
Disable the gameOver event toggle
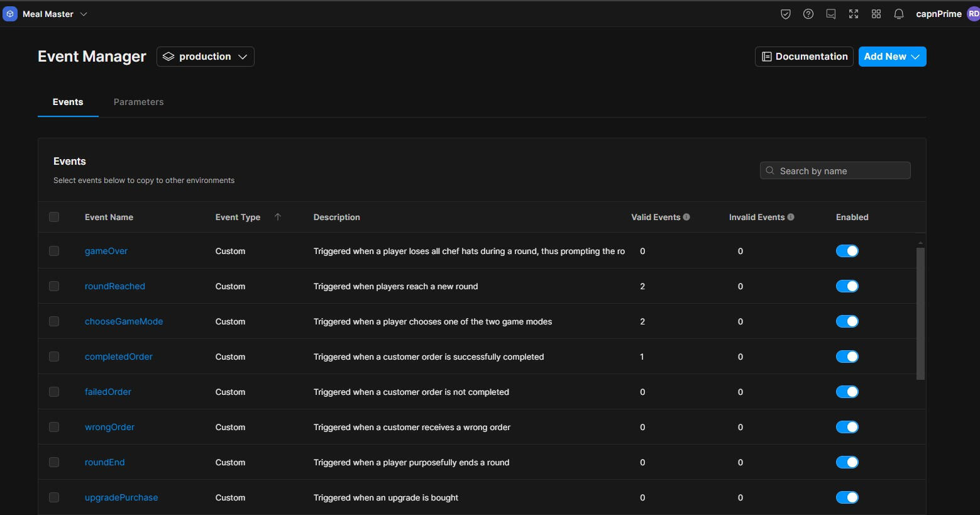(847, 251)
